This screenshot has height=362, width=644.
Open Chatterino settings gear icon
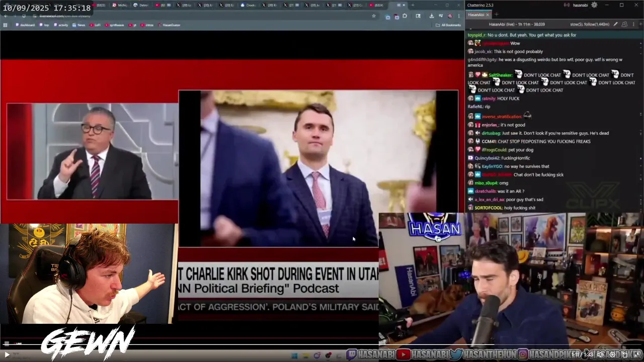click(x=594, y=5)
